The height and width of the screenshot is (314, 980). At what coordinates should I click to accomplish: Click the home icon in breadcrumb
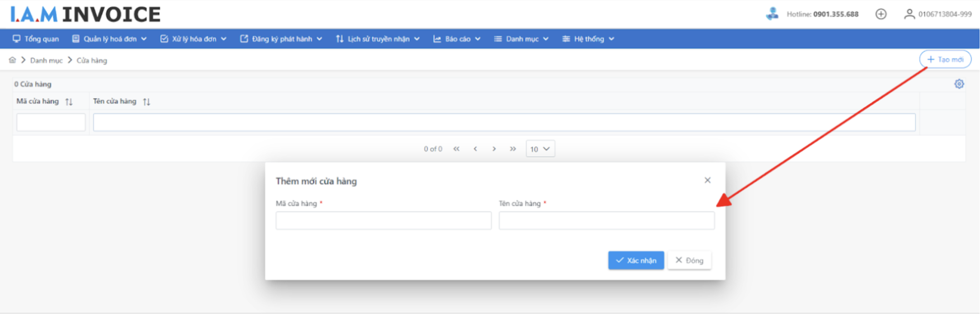click(x=12, y=60)
